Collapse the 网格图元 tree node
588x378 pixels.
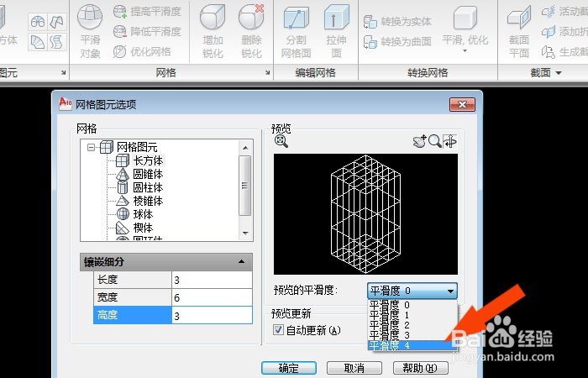click(x=91, y=147)
